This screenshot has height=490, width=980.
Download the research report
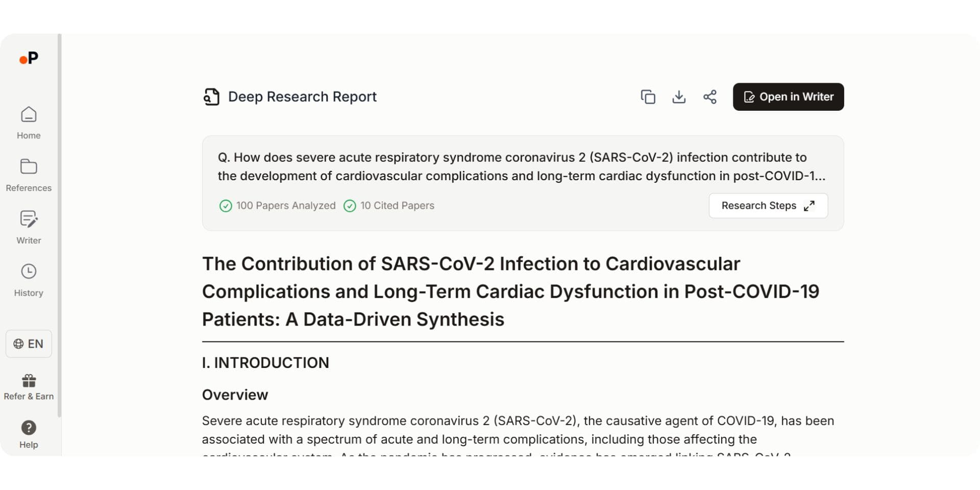coord(679,97)
